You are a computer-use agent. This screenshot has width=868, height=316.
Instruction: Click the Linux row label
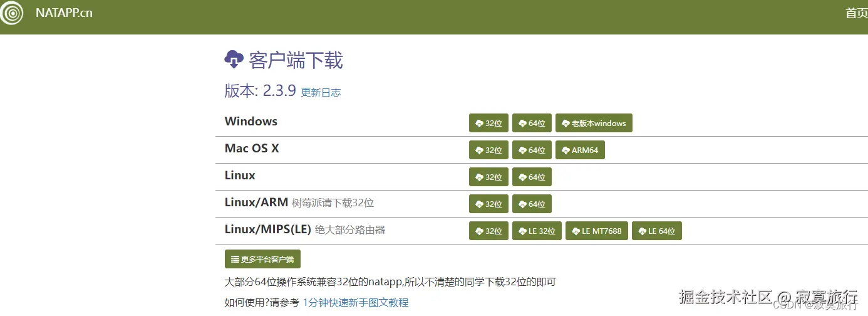[x=240, y=175]
